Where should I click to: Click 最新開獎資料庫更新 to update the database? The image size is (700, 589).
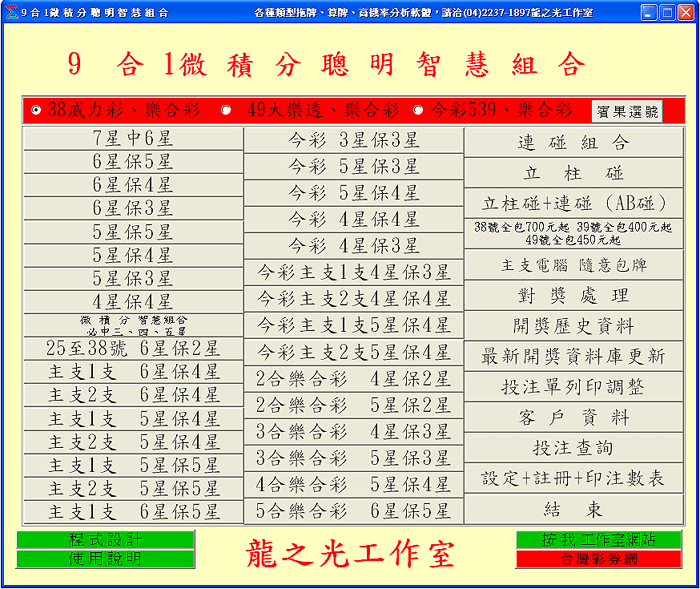click(x=574, y=357)
